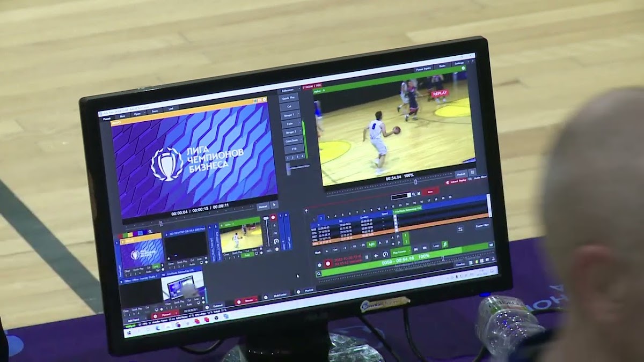Viewport: 644px width, 362px height.
Task: Jump to previous replay event icon
Action: coord(416,249)
